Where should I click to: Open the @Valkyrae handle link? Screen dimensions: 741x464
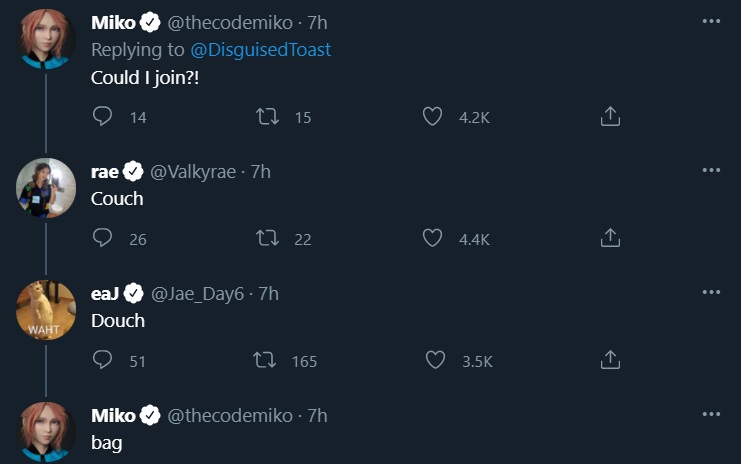click(x=192, y=172)
